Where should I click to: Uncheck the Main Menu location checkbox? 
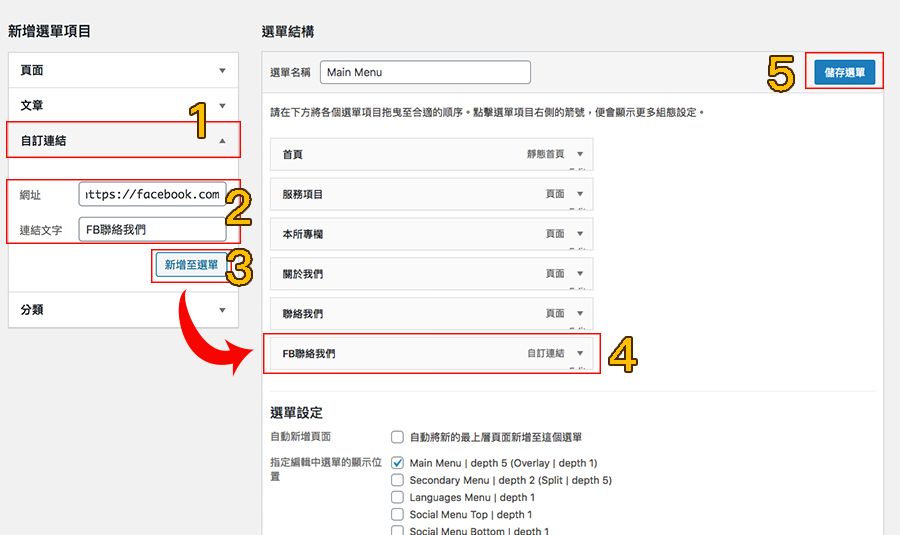(398, 463)
